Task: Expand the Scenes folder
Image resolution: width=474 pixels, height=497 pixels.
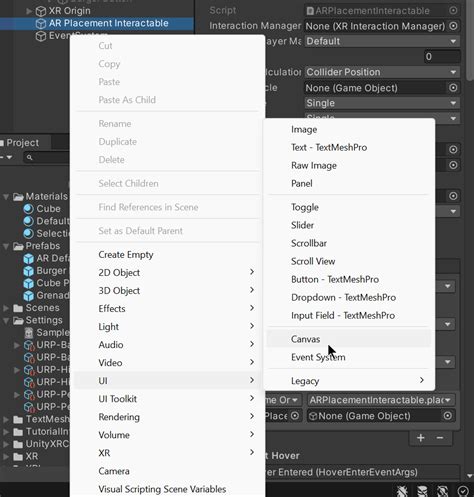Action: [x=6, y=308]
